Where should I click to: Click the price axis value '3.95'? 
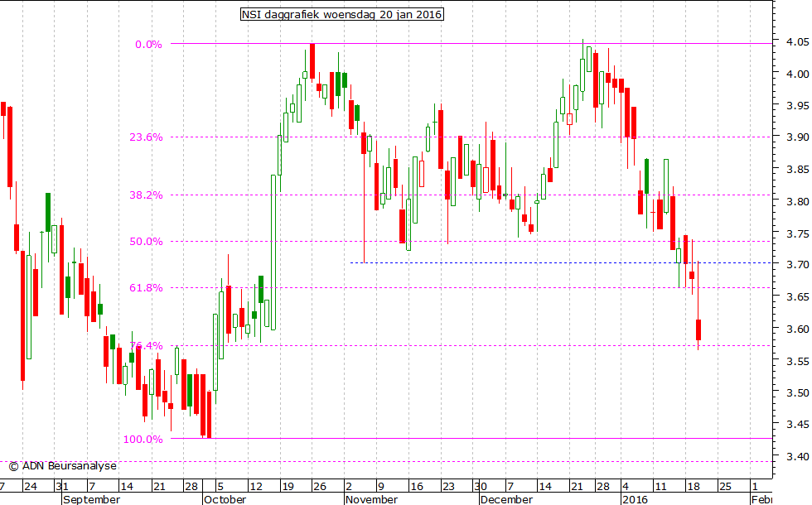(797, 106)
